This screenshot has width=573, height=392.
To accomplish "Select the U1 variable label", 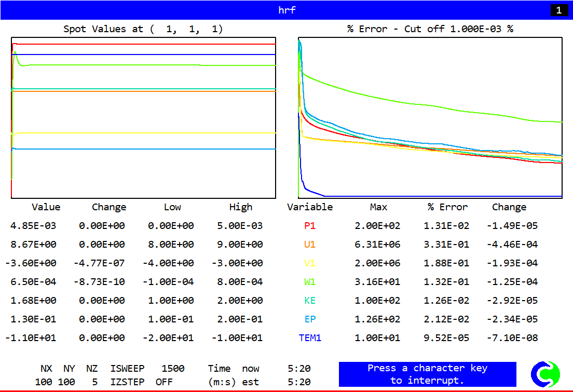I will point(310,245).
